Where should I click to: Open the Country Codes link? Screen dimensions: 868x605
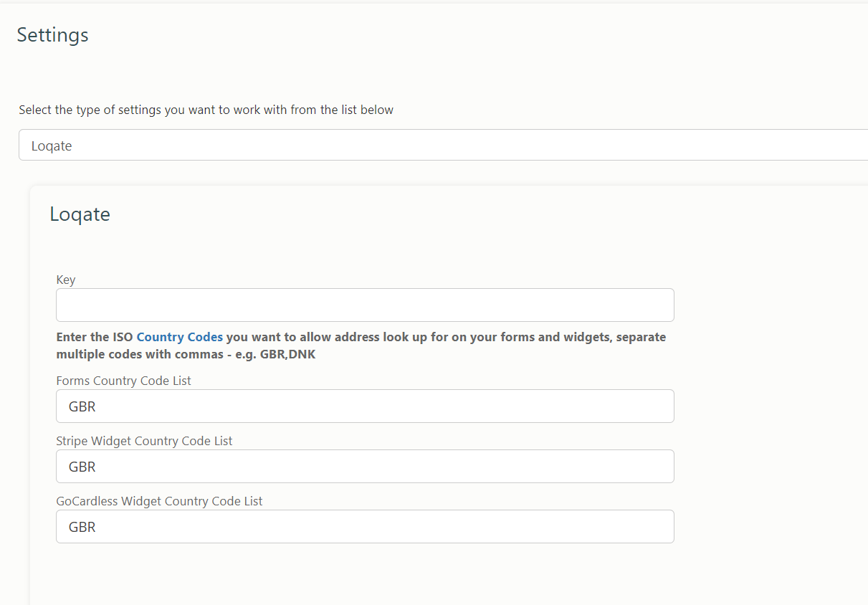(180, 337)
